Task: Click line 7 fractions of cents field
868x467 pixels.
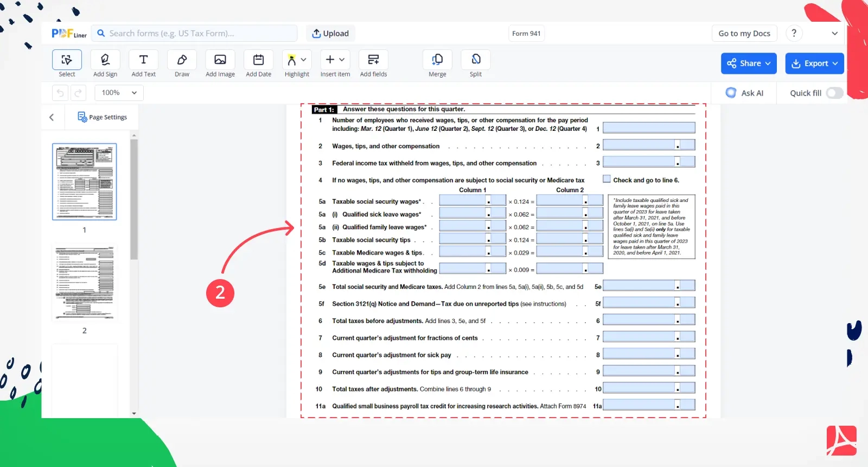Action: click(649, 337)
